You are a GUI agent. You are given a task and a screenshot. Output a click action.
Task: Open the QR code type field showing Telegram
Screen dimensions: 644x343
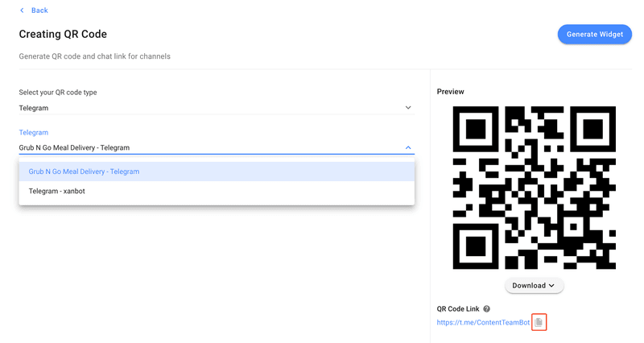tap(209, 108)
